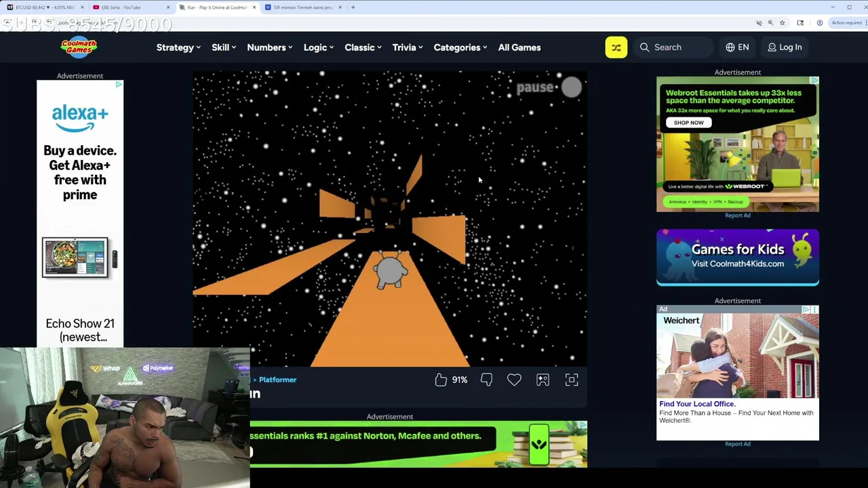Like the game with thumbs up
The width and height of the screenshot is (868, 488).
(441, 380)
